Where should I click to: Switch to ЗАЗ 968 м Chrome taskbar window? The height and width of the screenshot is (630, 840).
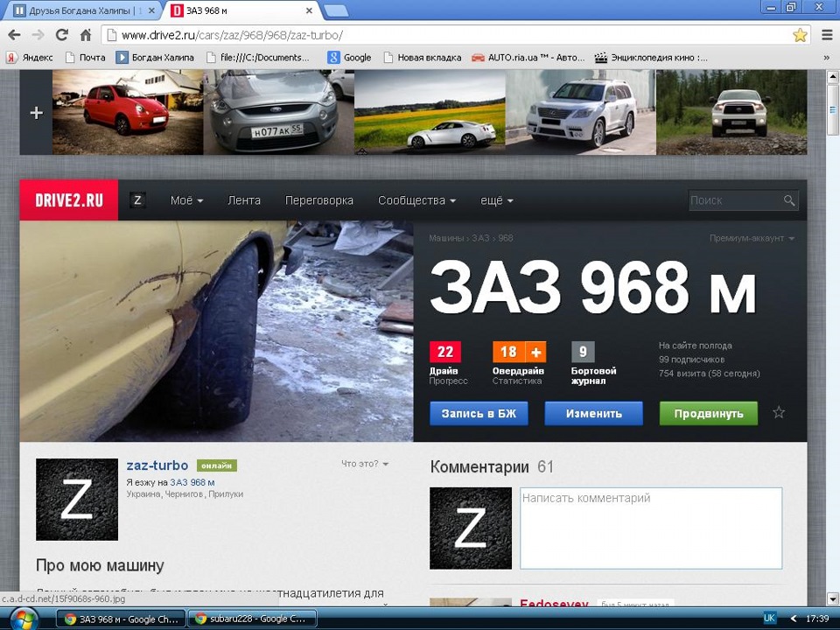121,619
